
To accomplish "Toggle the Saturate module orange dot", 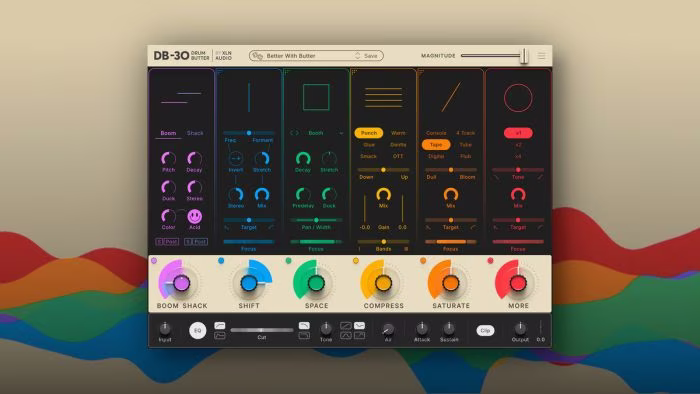I will point(423,261).
